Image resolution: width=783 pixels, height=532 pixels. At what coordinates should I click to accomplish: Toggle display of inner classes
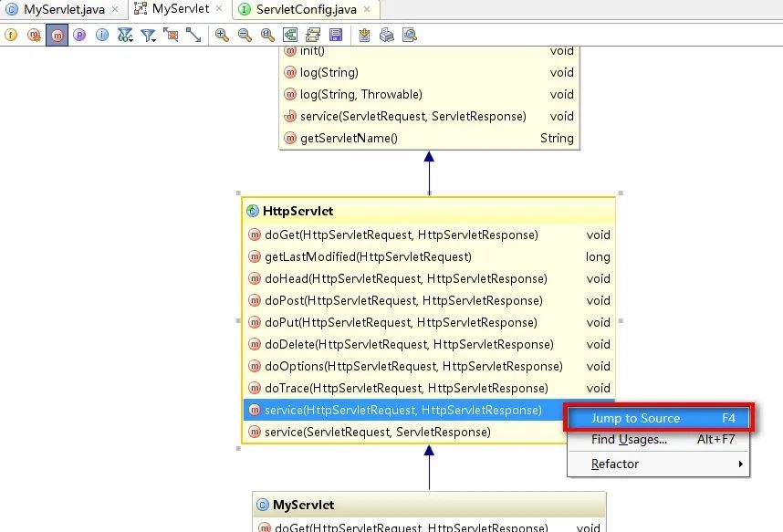(102, 35)
